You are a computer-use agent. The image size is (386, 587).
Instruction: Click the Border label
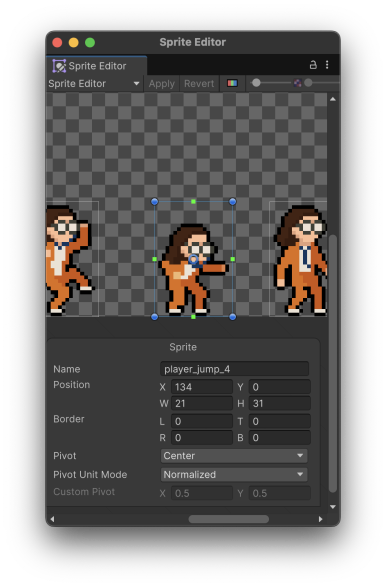(x=69, y=419)
